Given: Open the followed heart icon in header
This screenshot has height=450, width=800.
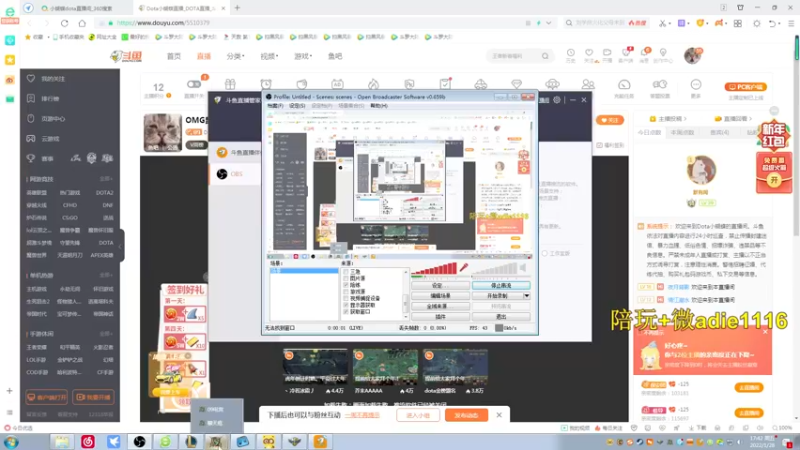Looking at the screenshot, I should pyautogui.click(x=589, y=53).
